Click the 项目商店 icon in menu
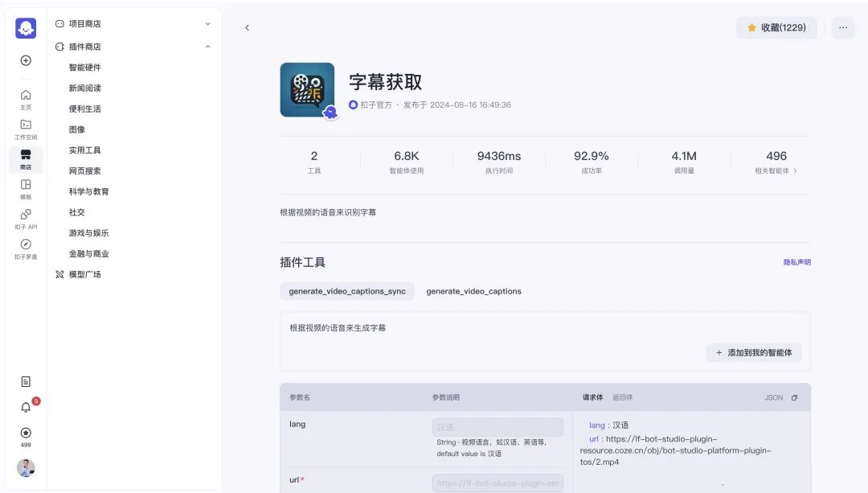The width and height of the screenshot is (868, 493). coord(59,24)
